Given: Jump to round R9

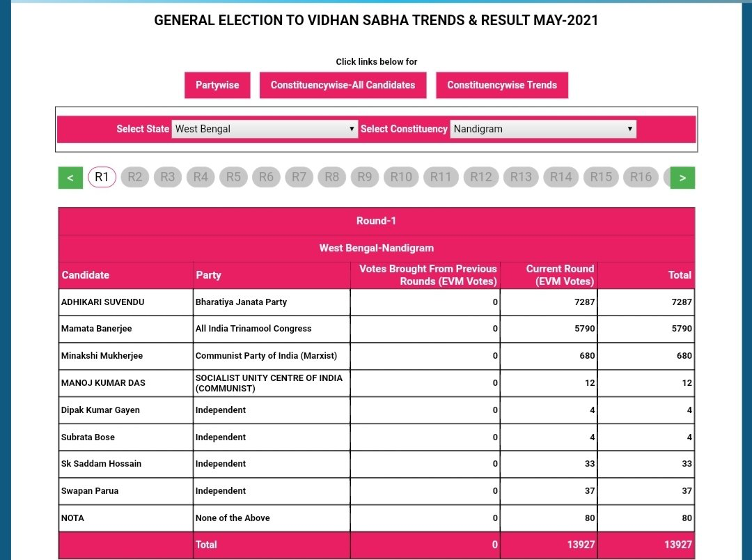Looking at the screenshot, I should 365,177.
